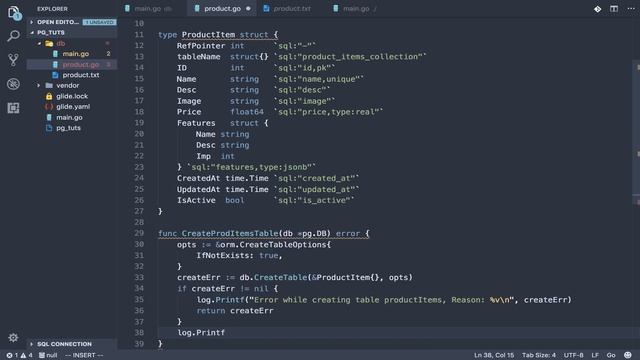Viewport: 640px width, 360px height.
Task: Click the CreateTable call on line 33
Action: point(280,278)
